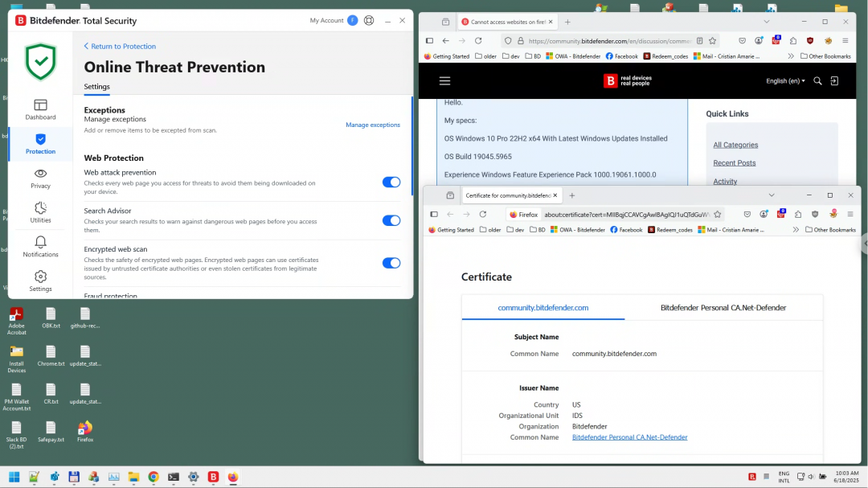The image size is (868, 488).
Task: Select community.bitdefender.com certificate tab
Action: point(543,307)
